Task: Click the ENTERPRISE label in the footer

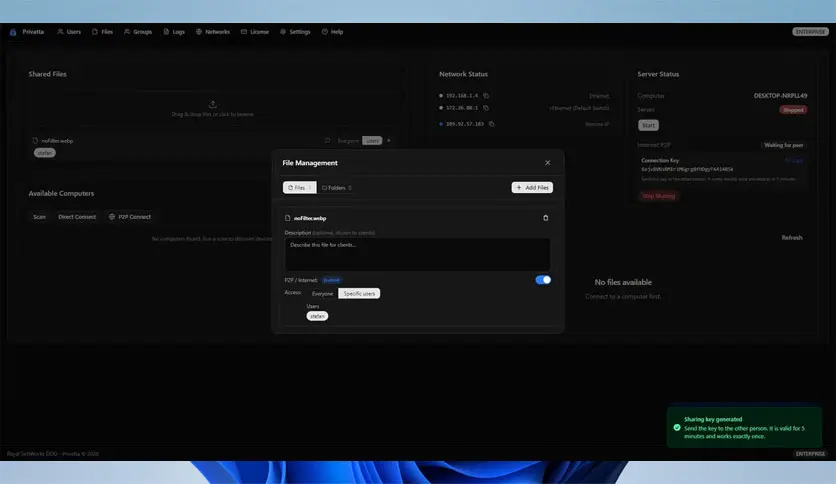Action: tap(810, 454)
